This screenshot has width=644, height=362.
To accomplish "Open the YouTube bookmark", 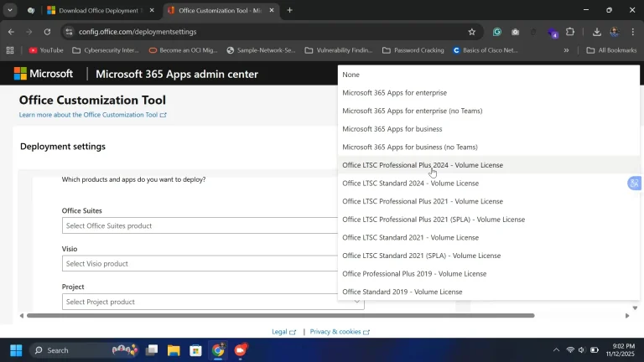I will click(46, 50).
